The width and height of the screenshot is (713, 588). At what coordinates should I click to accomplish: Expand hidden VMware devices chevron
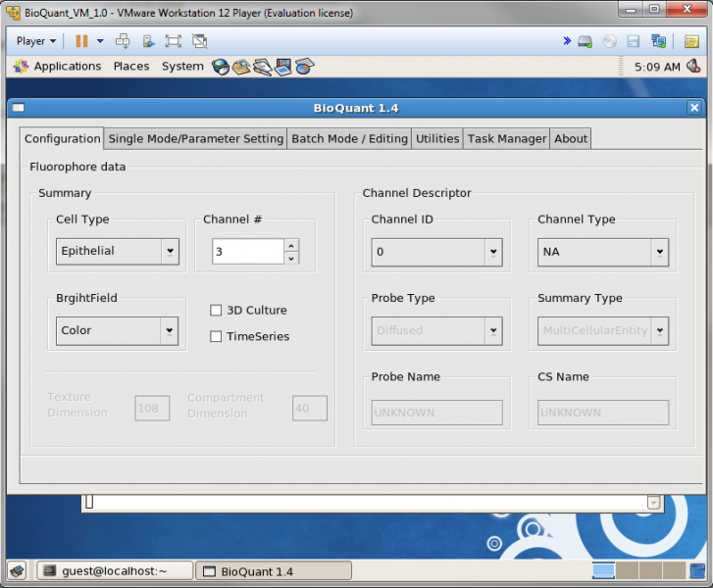point(567,41)
